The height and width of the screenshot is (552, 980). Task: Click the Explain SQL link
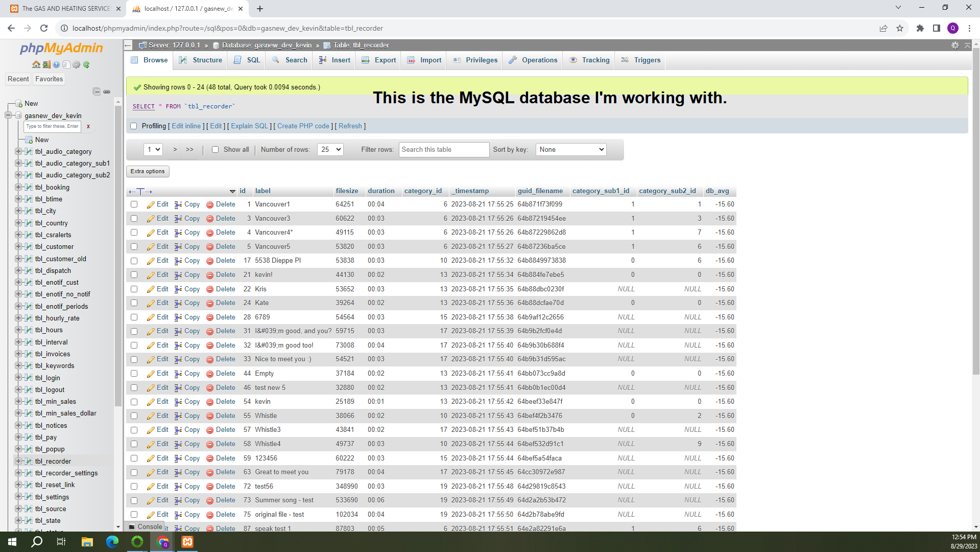[x=249, y=126]
